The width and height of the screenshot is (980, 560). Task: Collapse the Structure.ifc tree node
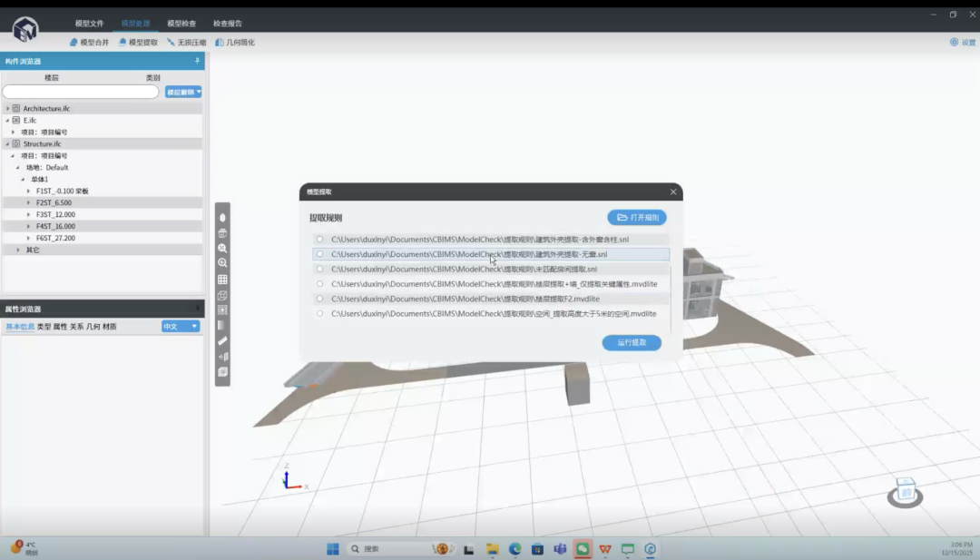pos(7,143)
